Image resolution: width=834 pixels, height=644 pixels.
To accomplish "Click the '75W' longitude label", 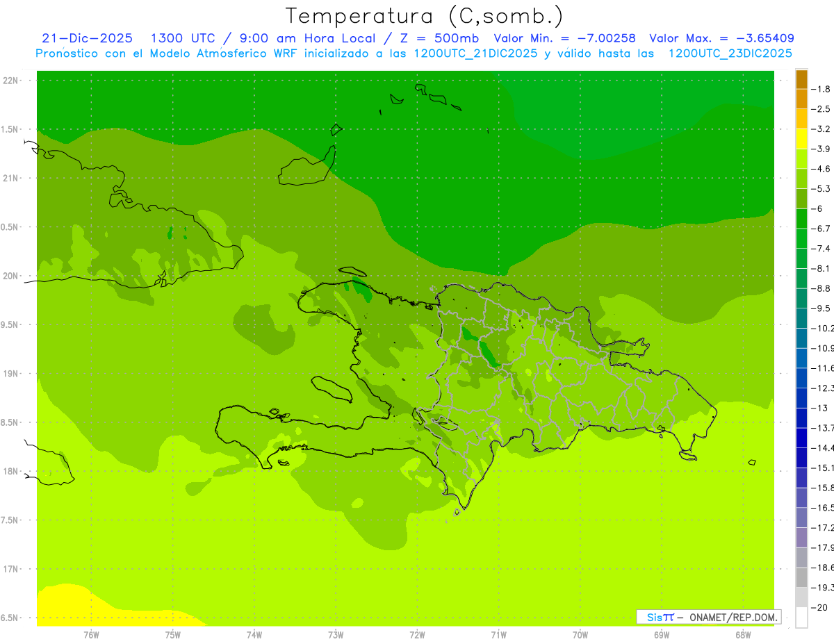I will pyautogui.click(x=172, y=634).
